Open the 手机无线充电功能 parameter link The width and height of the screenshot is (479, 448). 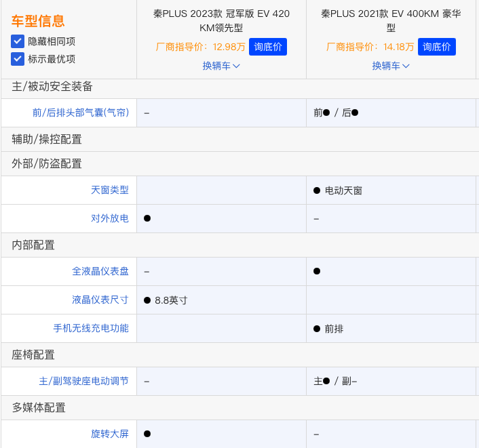(91, 328)
